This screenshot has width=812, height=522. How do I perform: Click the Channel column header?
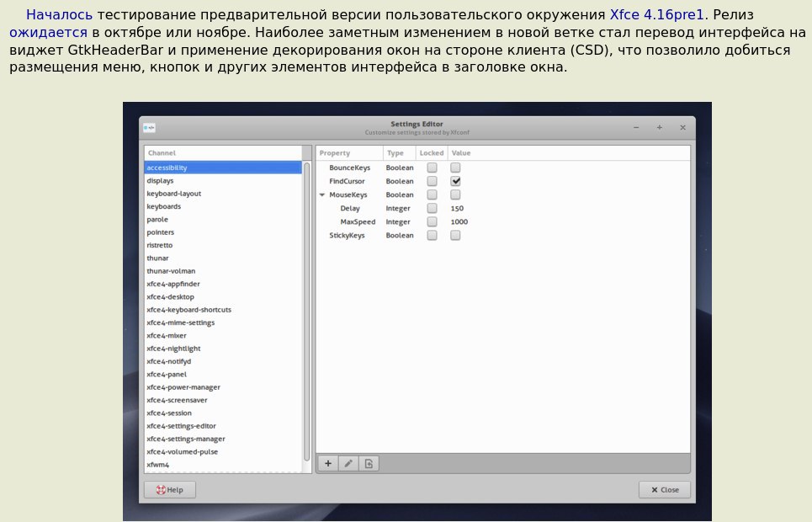coord(223,153)
